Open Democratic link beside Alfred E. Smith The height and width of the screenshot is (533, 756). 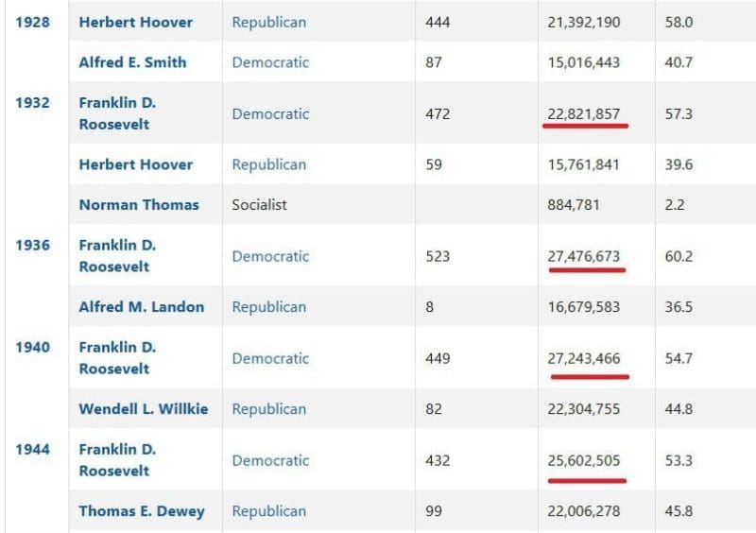coord(270,62)
